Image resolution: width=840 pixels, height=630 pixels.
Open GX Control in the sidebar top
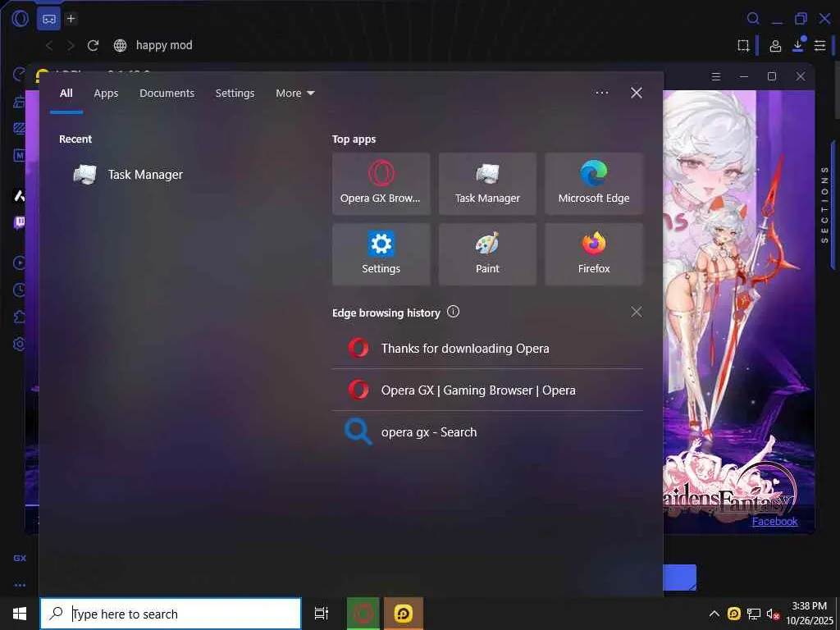[x=19, y=74]
